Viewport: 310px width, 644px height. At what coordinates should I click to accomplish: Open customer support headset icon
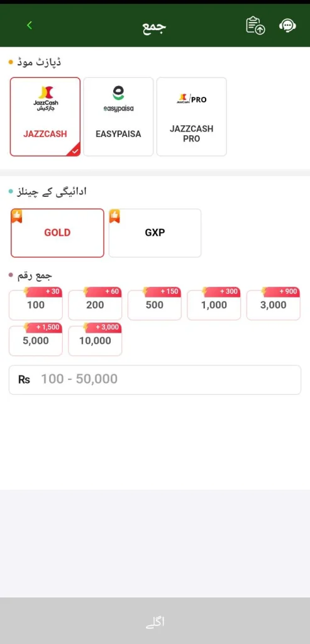click(x=287, y=25)
